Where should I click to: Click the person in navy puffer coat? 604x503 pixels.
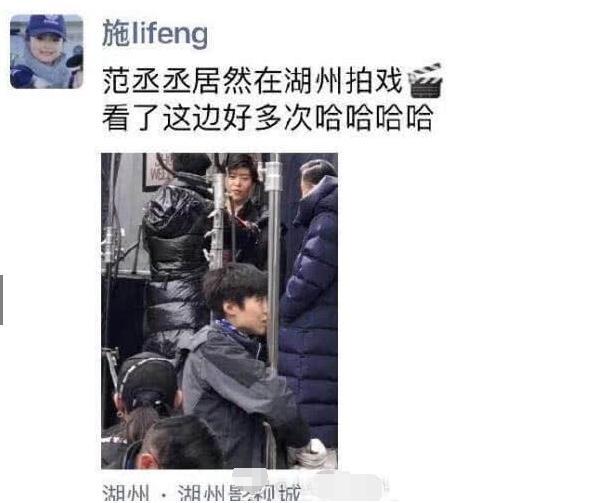[310, 300]
